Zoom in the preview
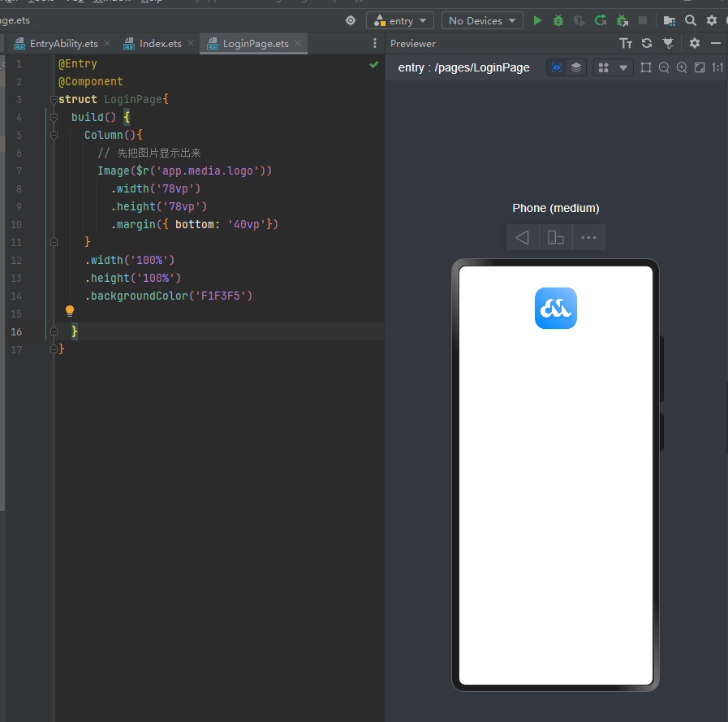The width and height of the screenshot is (728, 722). click(x=682, y=68)
